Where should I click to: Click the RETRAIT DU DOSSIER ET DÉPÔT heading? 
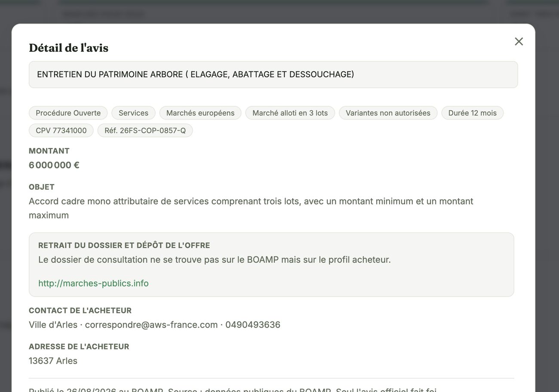click(x=124, y=245)
